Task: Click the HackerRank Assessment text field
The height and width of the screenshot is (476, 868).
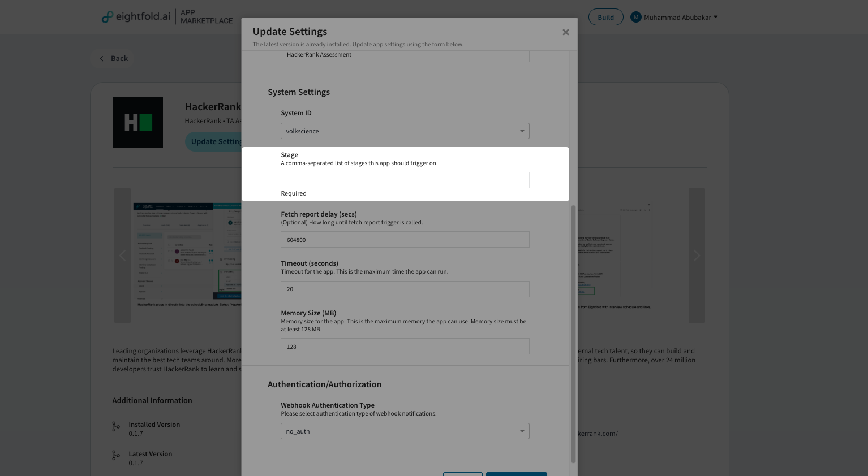Action: (405, 55)
